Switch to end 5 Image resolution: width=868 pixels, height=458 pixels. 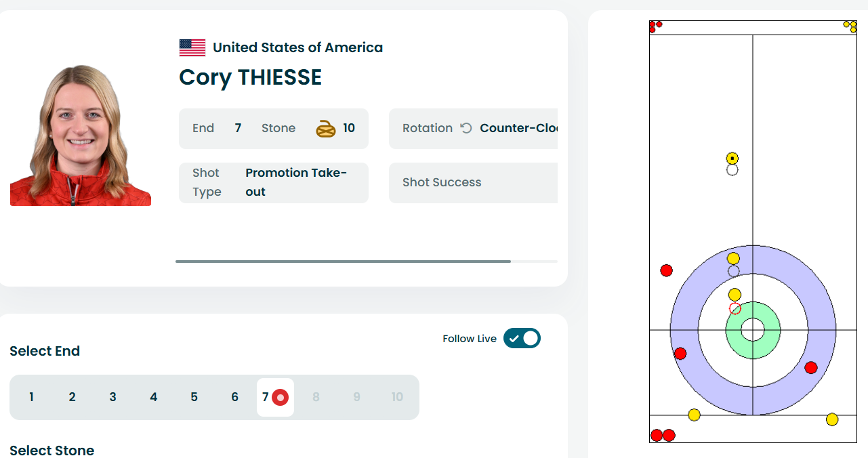click(x=194, y=397)
